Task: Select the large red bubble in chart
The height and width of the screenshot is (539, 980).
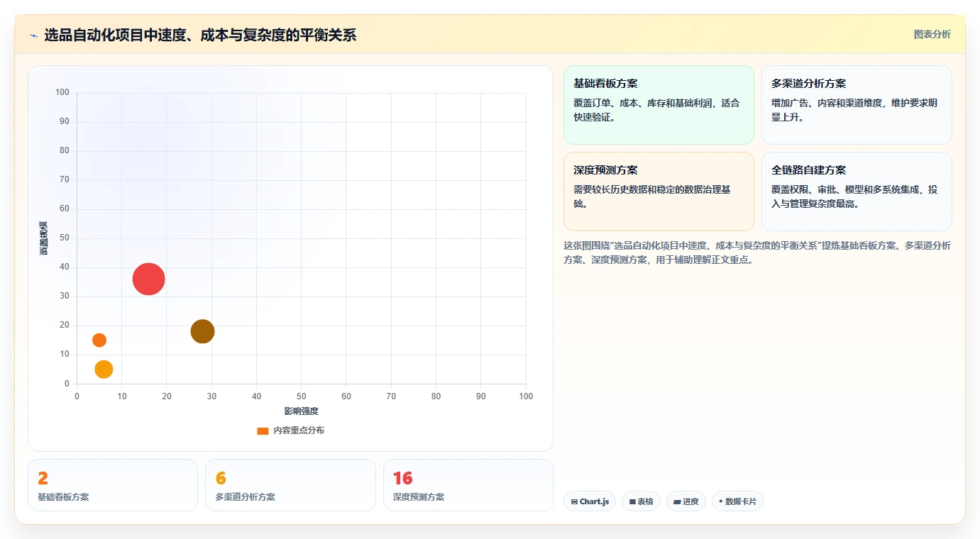Action: coord(149,279)
